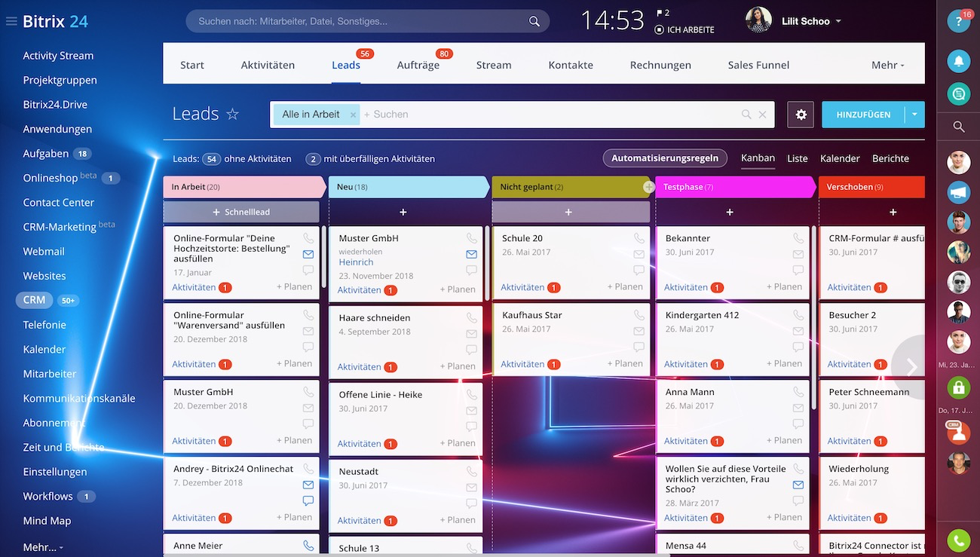Switch to the Aufträge tab

[418, 65]
